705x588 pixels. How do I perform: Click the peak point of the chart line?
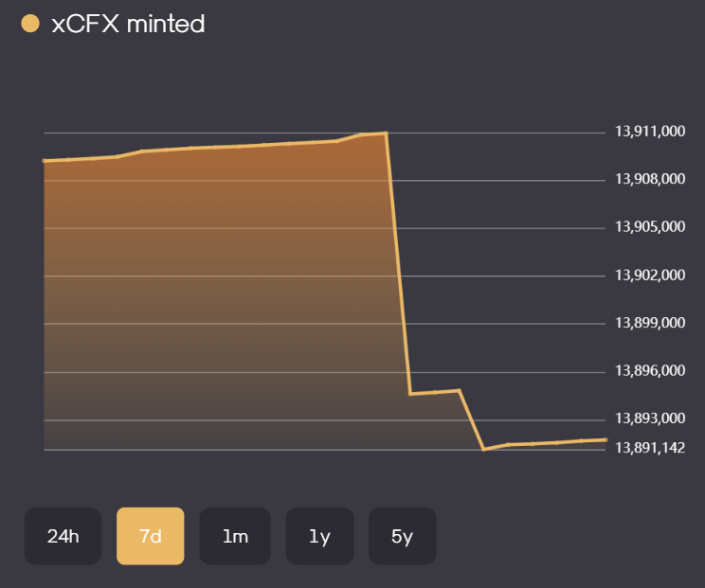(386, 134)
